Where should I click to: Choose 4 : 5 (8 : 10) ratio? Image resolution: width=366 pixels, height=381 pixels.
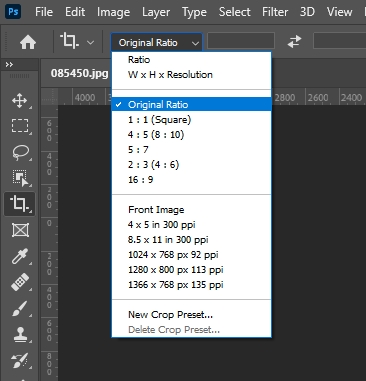point(192,135)
